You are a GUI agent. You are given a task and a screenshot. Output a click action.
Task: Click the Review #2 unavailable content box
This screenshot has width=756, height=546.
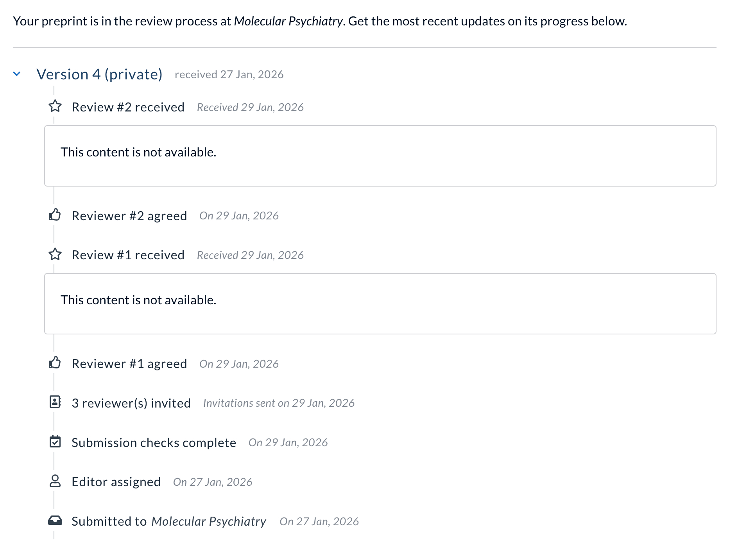(x=380, y=156)
